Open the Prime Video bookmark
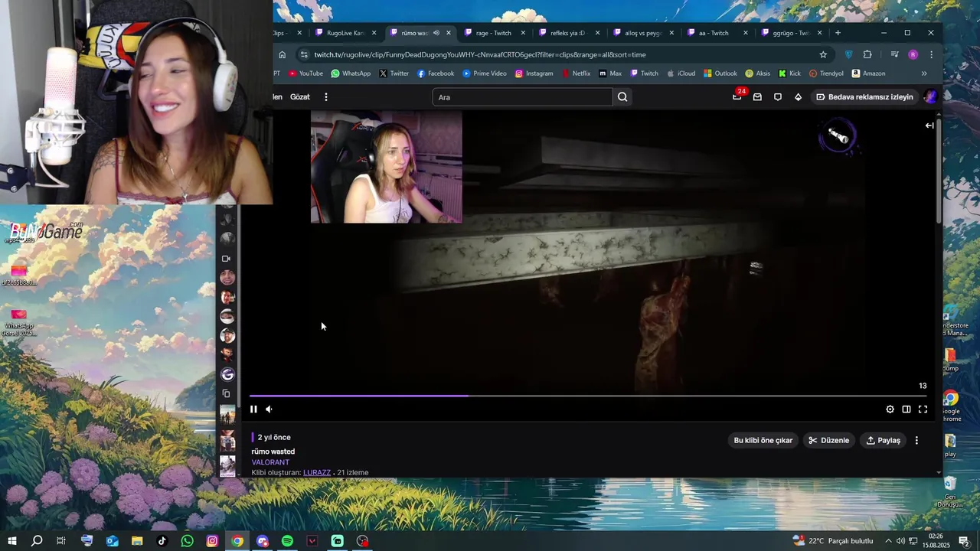This screenshot has width=980, height=551. click(484, 73)
